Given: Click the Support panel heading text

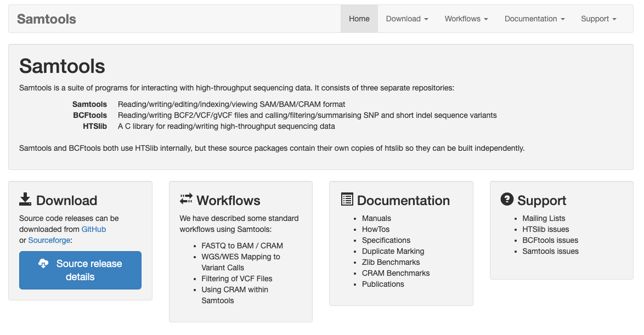Looking at the screenshot, I should 542,200.
